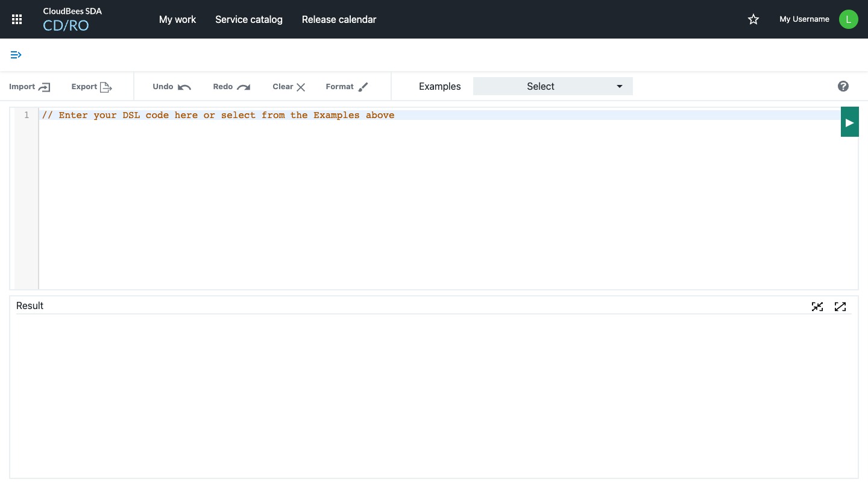Navigate to My work
The height and width of the screenshot is (485, 868).
[177, 19]
